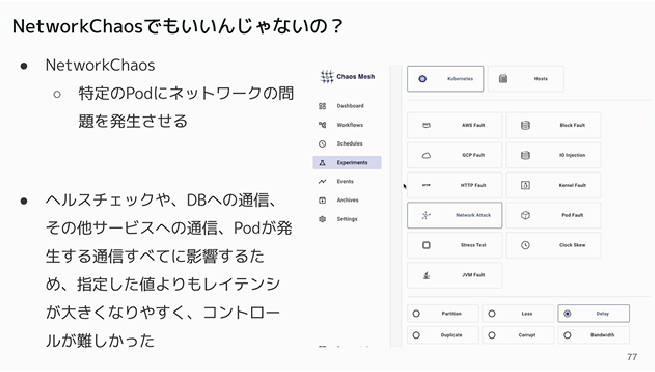Open the Archives sidebar entry

pos(348,200)
